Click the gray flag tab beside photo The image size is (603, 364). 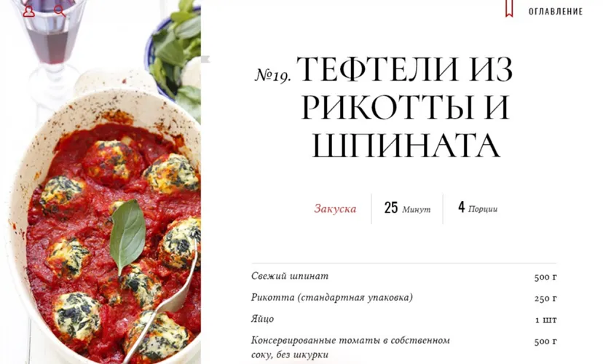(205, 59)
